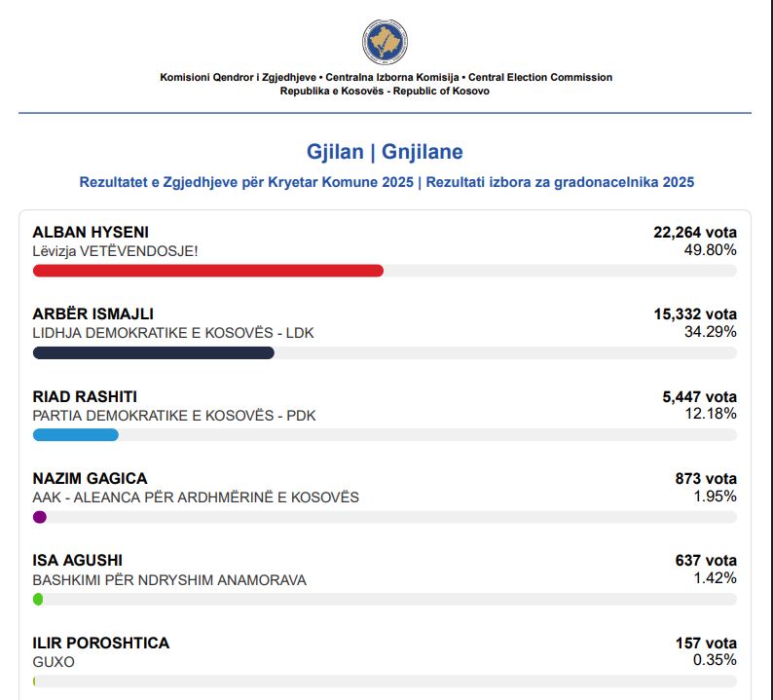Click the 34.29% percentage for LDK
The height and width of the screenshot is (700, 773).
pyautogui.click(x=710, y=332)
